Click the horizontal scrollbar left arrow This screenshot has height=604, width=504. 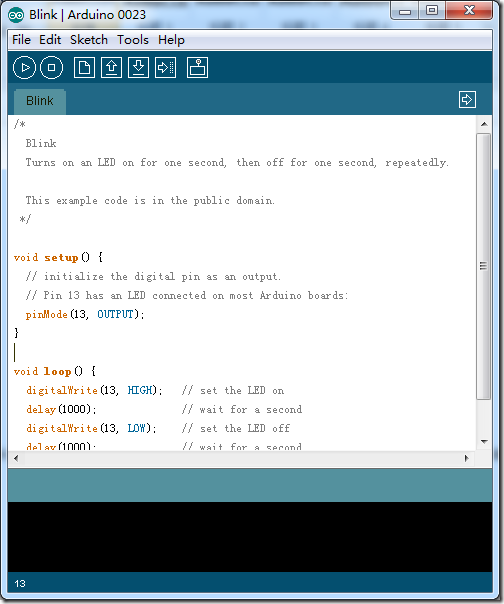16,458
